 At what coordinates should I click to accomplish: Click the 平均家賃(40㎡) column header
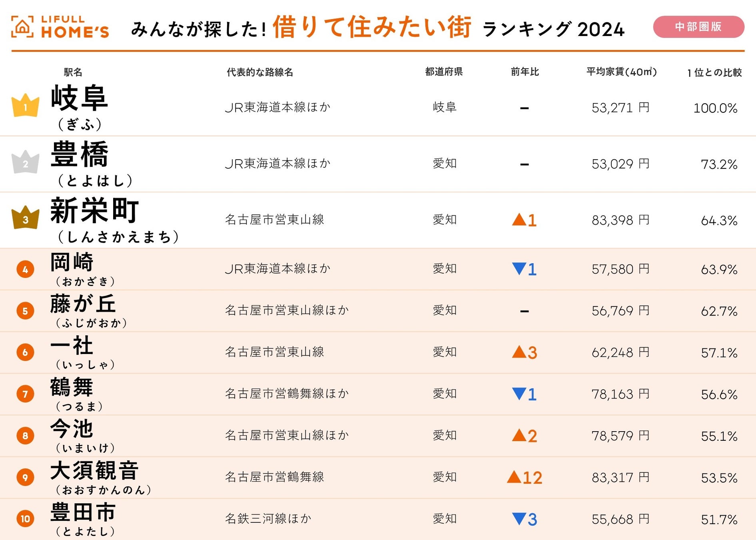point(621,72)
